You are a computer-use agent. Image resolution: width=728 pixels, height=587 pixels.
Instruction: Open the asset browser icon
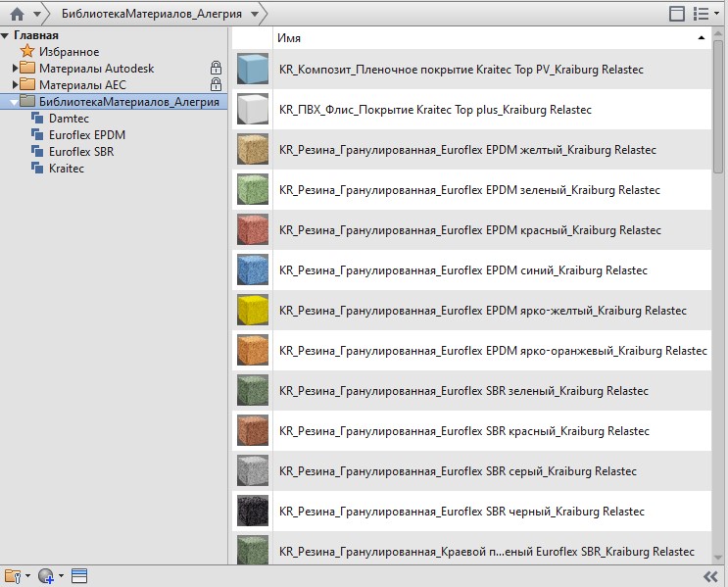click(x=79, y=576)
